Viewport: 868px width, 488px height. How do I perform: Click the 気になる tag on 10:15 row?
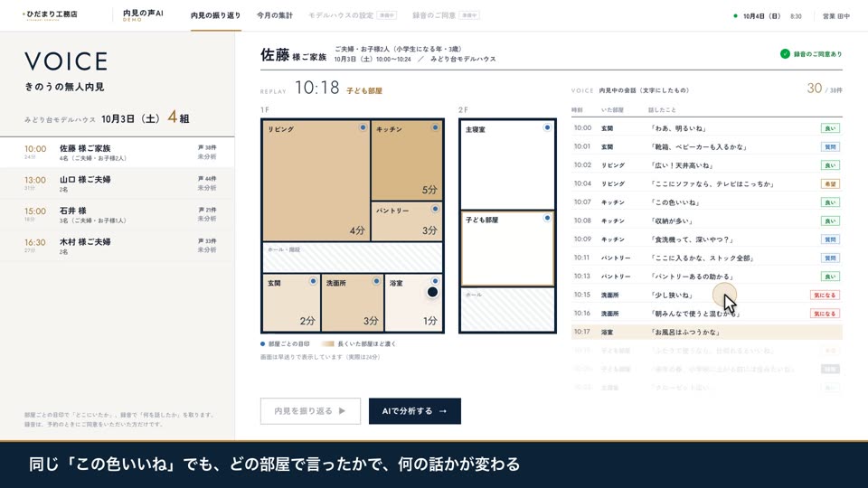pyautogui.click(x=825, y=295)
